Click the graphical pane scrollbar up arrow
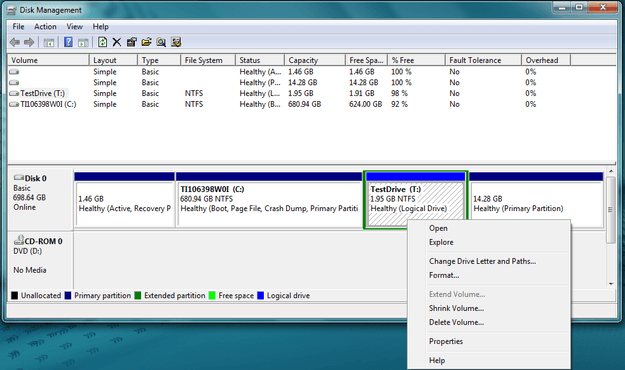This screenshot has width=625, height=370. click(x=611, y=171)
